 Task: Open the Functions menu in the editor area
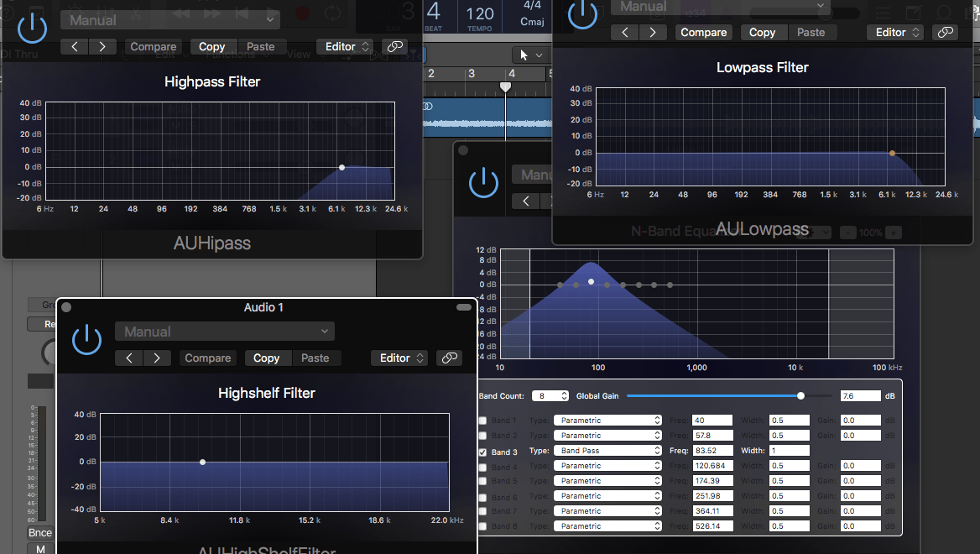pos(232,55)
